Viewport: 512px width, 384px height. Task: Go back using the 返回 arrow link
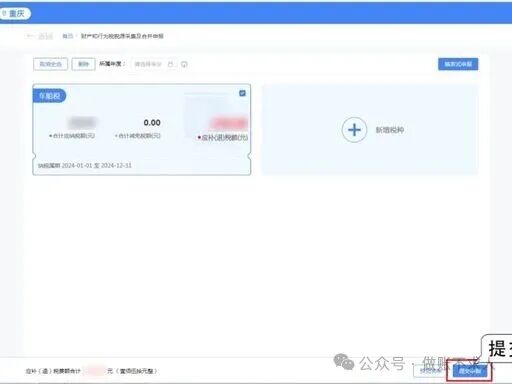[39, 36]
